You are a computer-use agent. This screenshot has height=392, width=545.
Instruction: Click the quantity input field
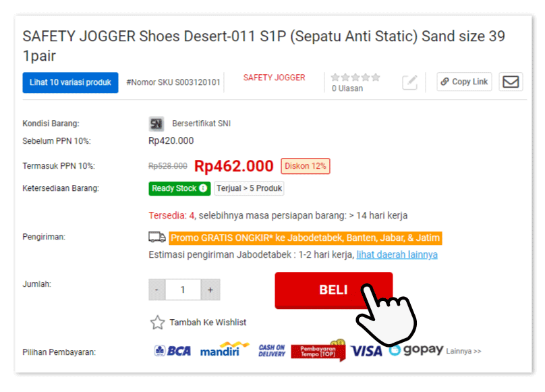[183, 289]
